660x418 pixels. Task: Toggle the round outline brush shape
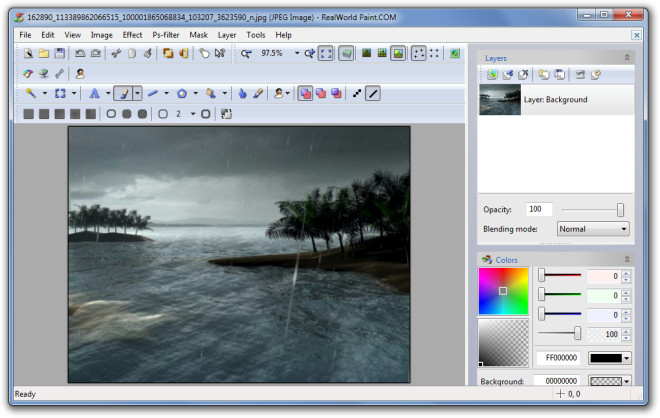[111, 114]
